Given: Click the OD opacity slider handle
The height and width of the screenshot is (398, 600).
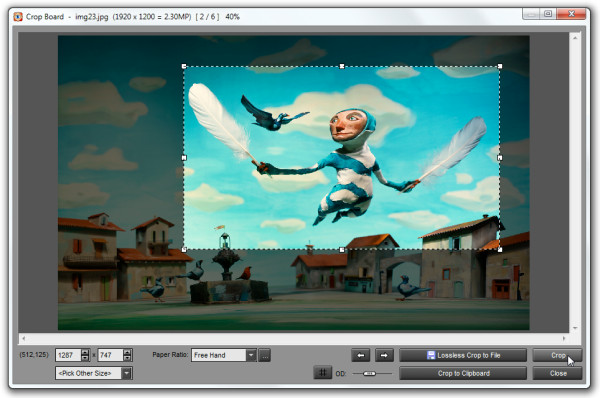Looking at the screenshot, I should click(x=369, y=373).
